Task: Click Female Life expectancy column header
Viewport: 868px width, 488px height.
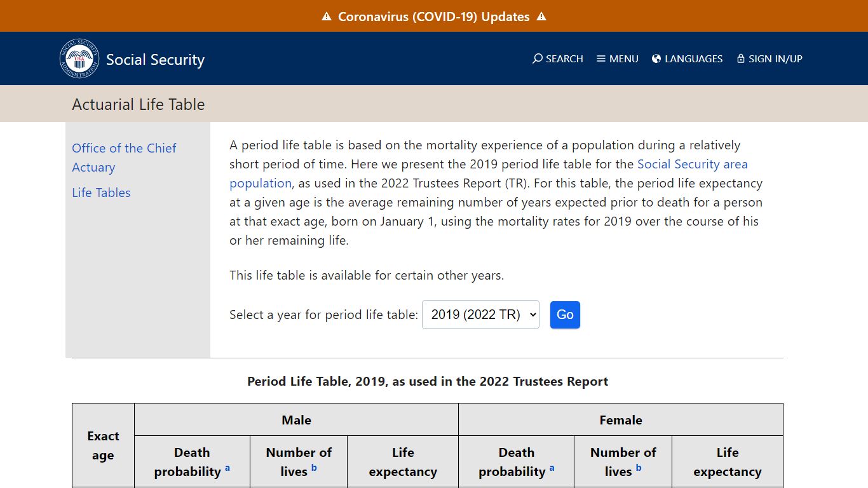Action: click(728, 462)
